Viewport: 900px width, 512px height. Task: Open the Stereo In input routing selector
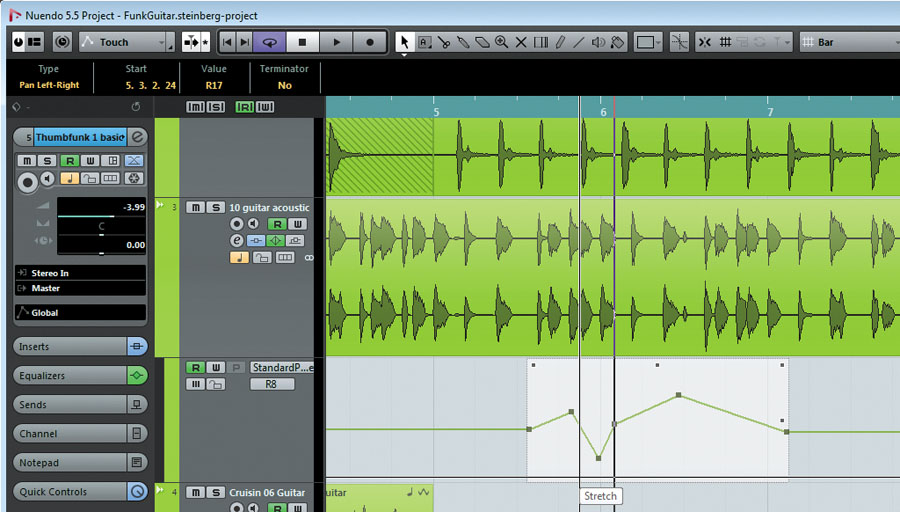coord(80,273)
